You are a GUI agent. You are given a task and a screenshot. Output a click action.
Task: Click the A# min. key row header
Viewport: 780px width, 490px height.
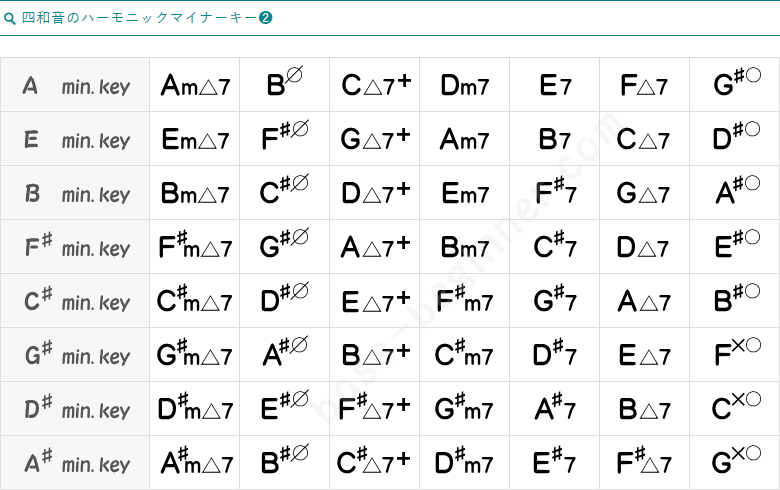[75, 464]
